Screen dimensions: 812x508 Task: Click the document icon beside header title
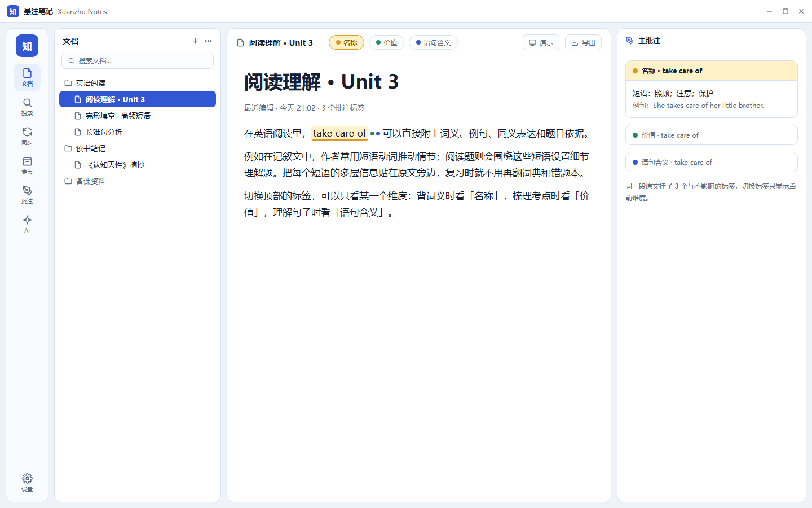241,43
